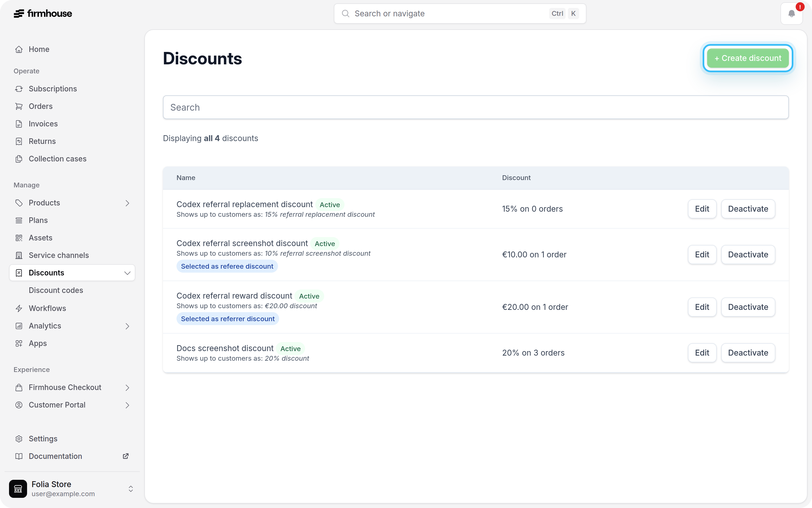Click 'Selected as referee discount' badge
The height and width of the screenshot is (508, 812).
tap(227, 266)
